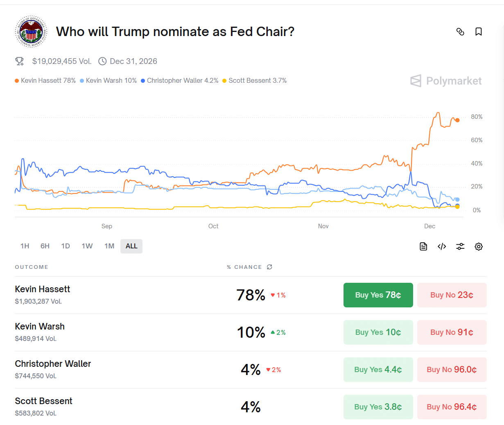Select the 1M timeframe
The image size is (504, 425).
pos(109,246)
